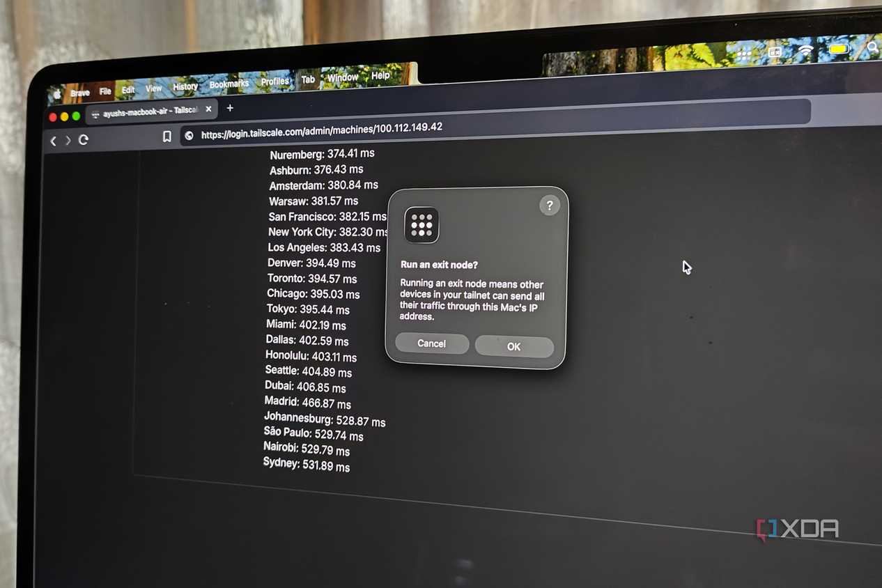Select 'Tokyo: 395.44 ms' latency line

point(308,309)
